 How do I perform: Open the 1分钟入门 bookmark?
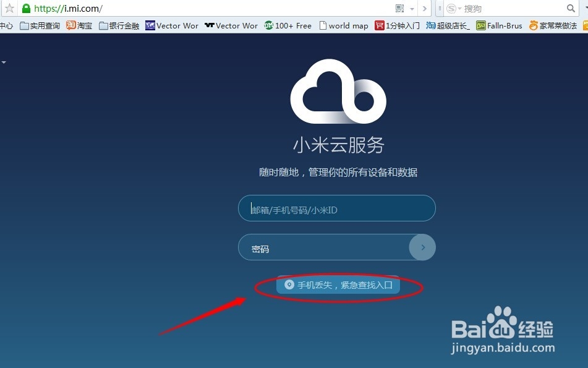click(397, 25)
